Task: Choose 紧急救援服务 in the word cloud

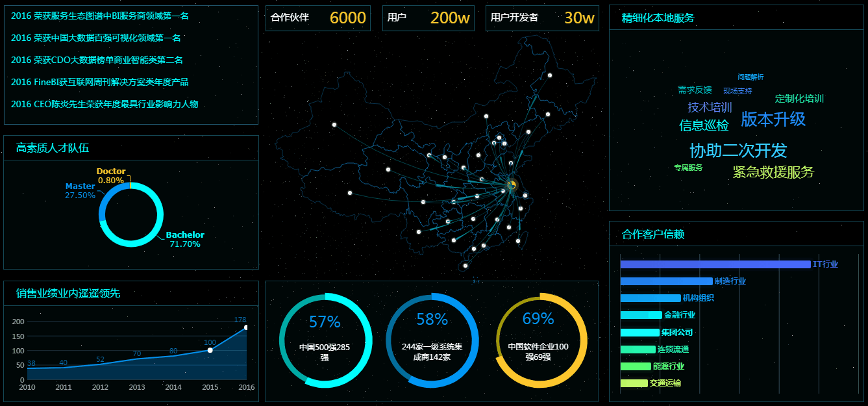Action: (x=773, y=172)
